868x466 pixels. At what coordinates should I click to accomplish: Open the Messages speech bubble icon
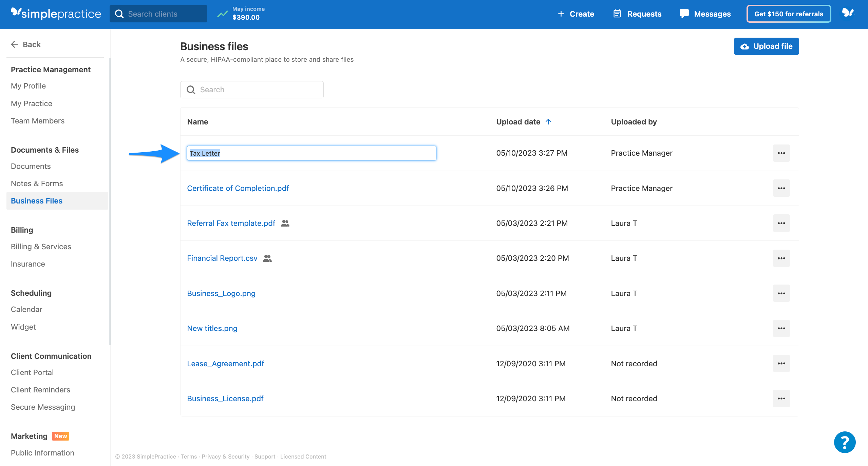pyautogui.click(x=684, y=14)
